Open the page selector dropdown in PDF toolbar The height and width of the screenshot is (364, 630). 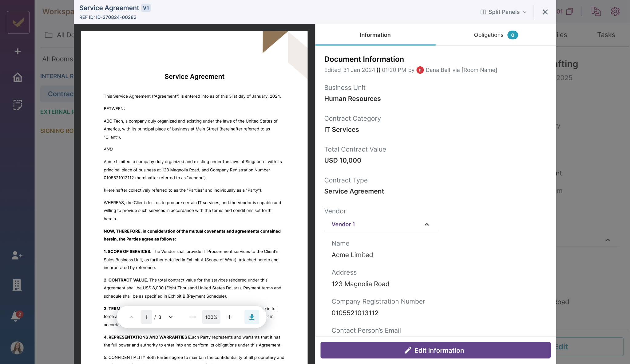[171, 317]
